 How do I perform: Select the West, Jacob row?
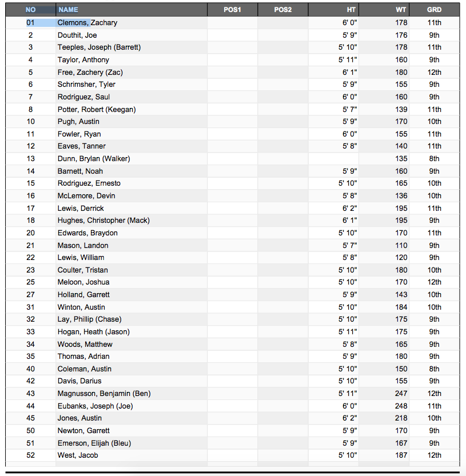click(x=232, y=455)
